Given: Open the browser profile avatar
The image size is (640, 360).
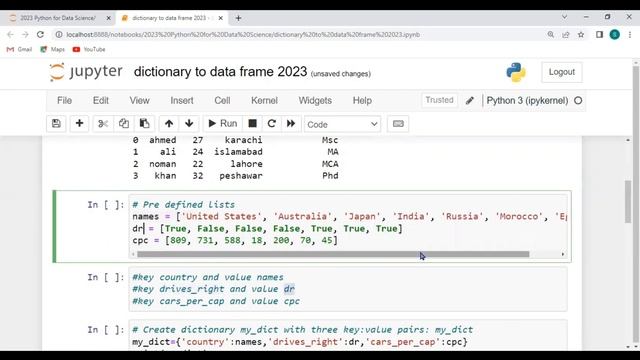Looking at the screenshot, I should point(615,35).
